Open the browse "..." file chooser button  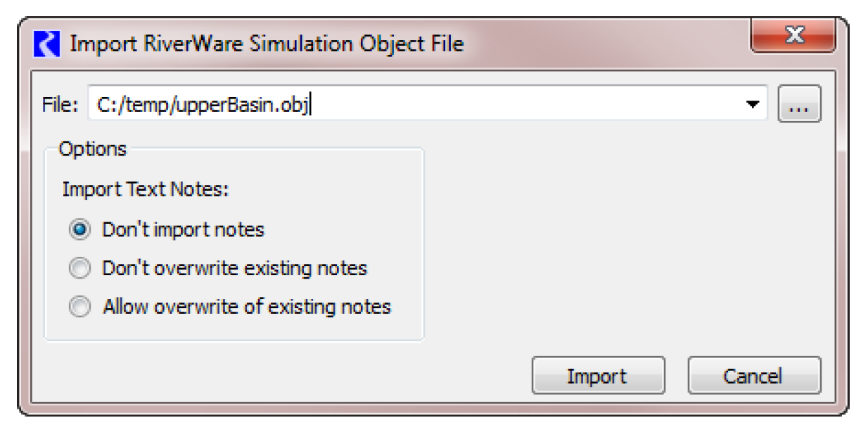tap(799, 106)
